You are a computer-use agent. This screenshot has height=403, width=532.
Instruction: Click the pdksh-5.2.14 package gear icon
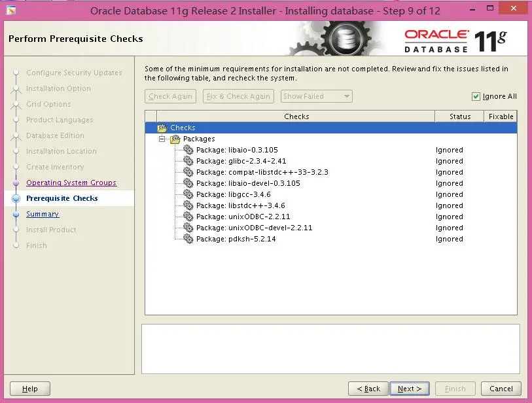pyautogui.click(x=188, y=239)
